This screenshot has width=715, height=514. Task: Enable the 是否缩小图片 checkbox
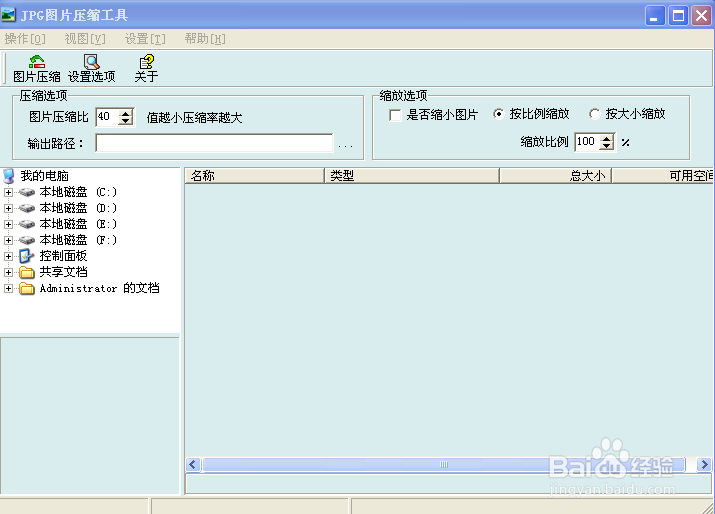click(395, 115)
